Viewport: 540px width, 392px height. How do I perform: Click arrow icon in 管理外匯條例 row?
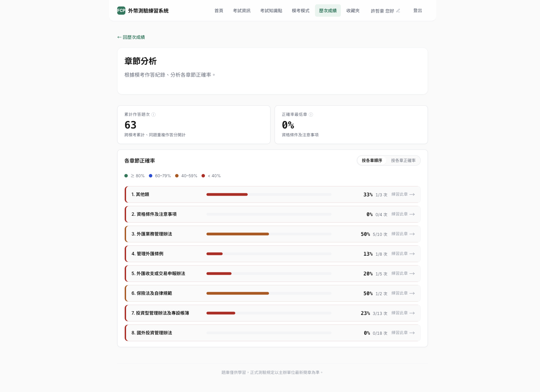click(x=412, y=254)
